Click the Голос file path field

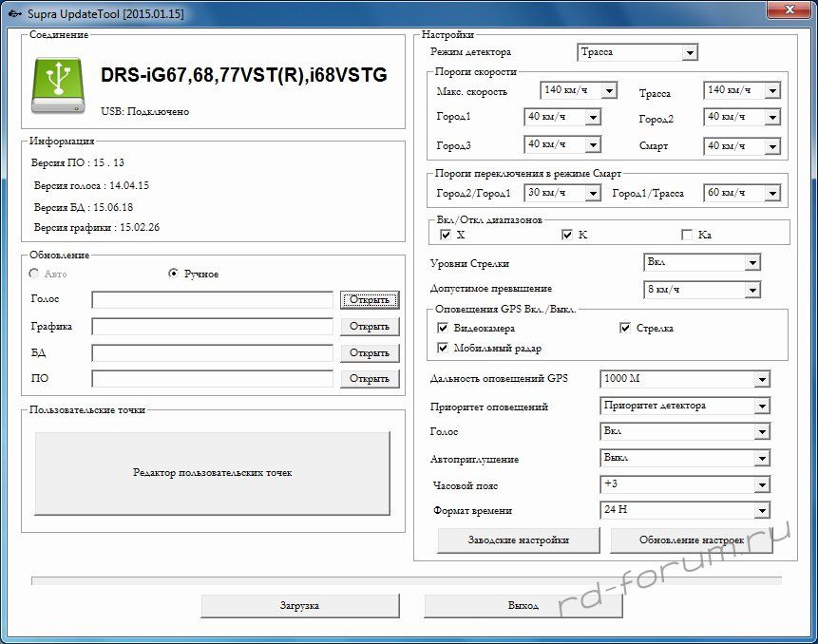pyautogui.click(x=212, y=300)
